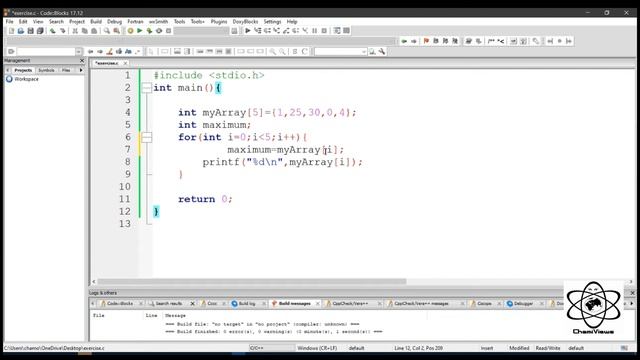Click the Stop debugger icon
The height and width of the screenshot is (360, 640).
point(324,31)
